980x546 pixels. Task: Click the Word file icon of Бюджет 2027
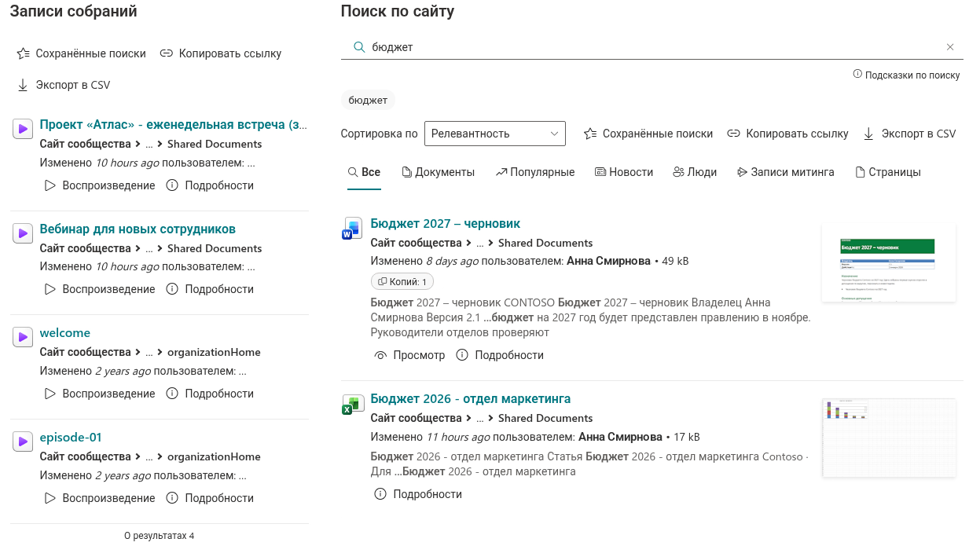pyautogui.click(x=351, y=229)
